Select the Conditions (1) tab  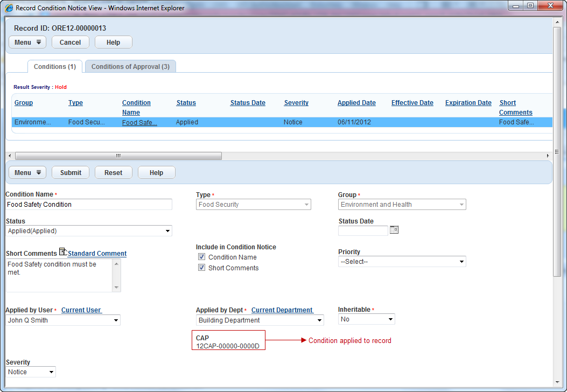[x=54, y=67]
